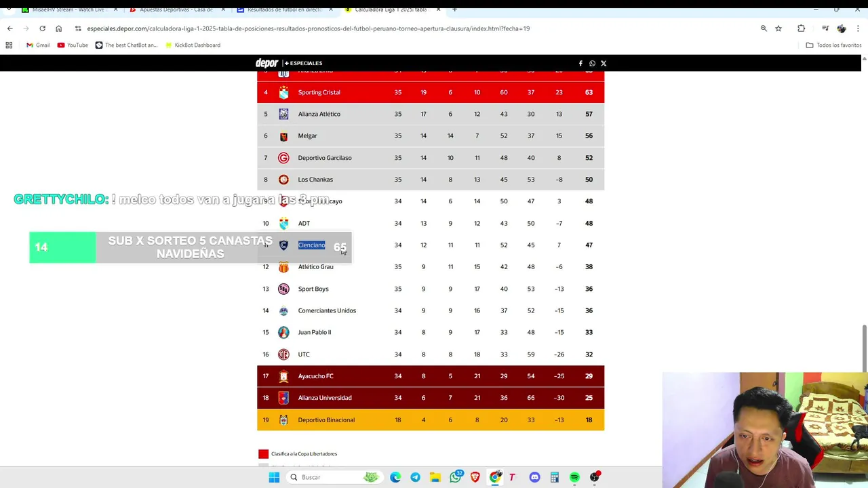Select the Los Chankas team name
868x488 pixels.
(x=315, y=180)
